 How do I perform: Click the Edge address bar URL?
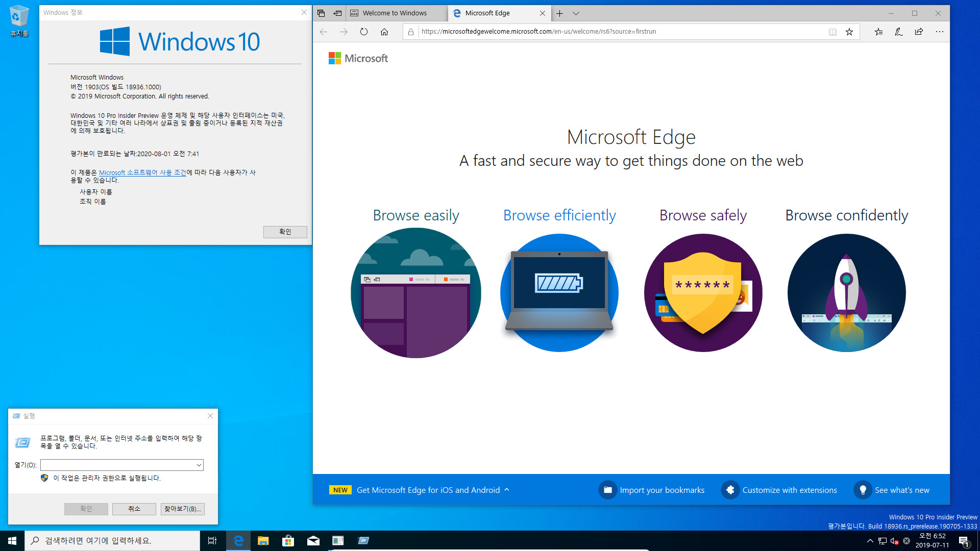click(x=538, y=32)
